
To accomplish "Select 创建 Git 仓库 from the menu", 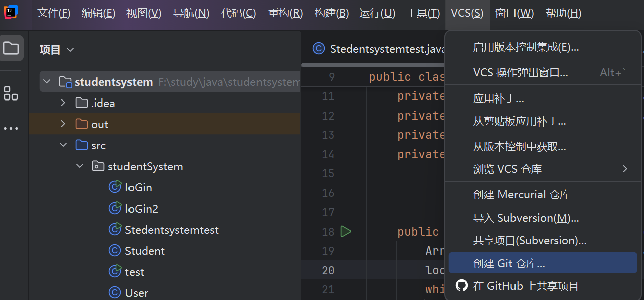I will coord(509,263).
